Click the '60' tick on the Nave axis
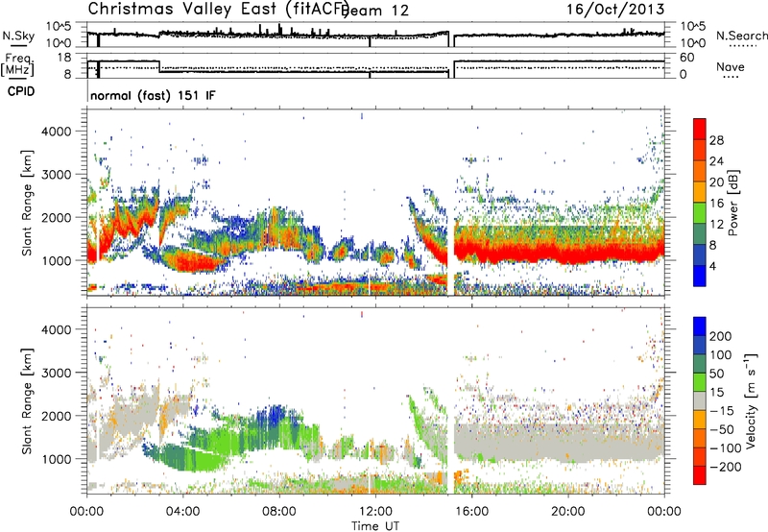 click(x=687, y=58)
